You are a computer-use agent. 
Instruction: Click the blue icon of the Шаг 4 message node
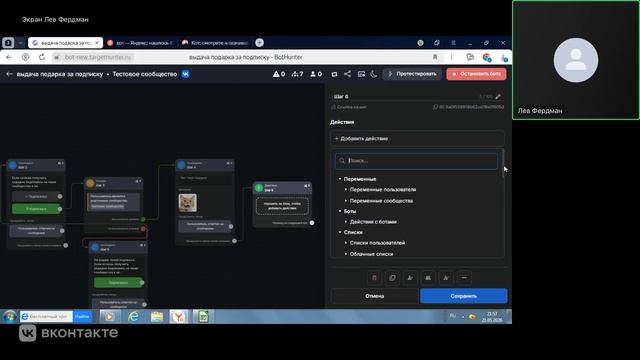tap(181, 165)
